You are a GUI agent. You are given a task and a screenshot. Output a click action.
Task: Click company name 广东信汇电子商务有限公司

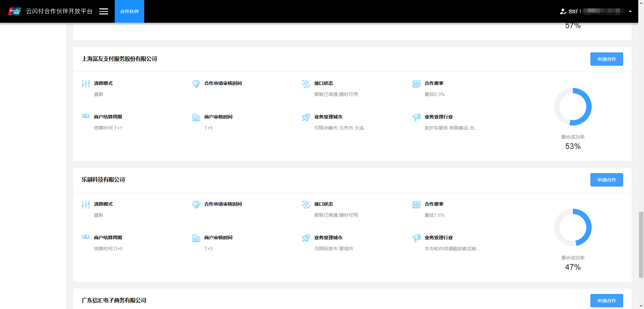[x=114, y=301]
